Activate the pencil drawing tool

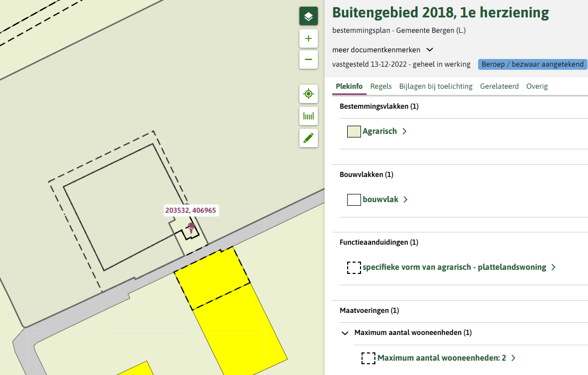[308, 138]
